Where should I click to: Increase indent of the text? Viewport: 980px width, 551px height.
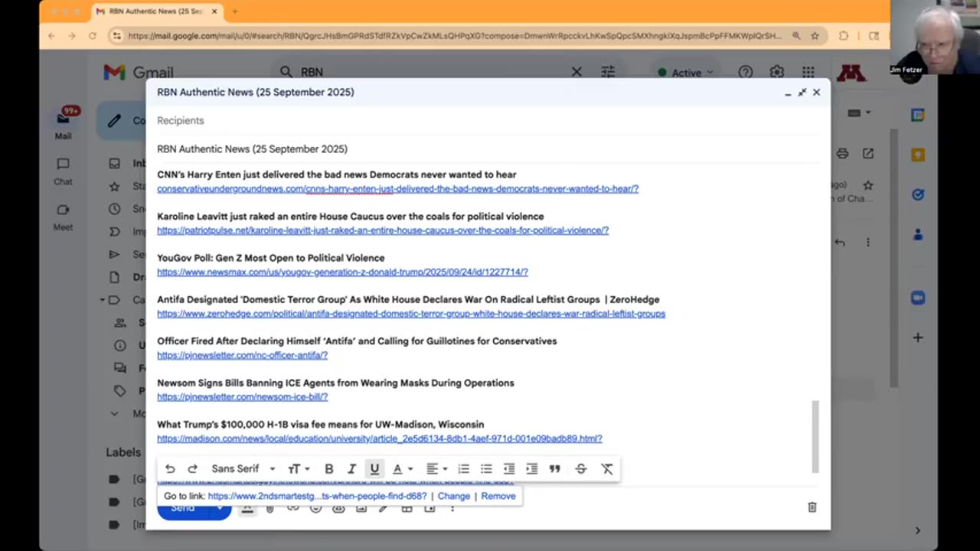(x=531, y=469)
